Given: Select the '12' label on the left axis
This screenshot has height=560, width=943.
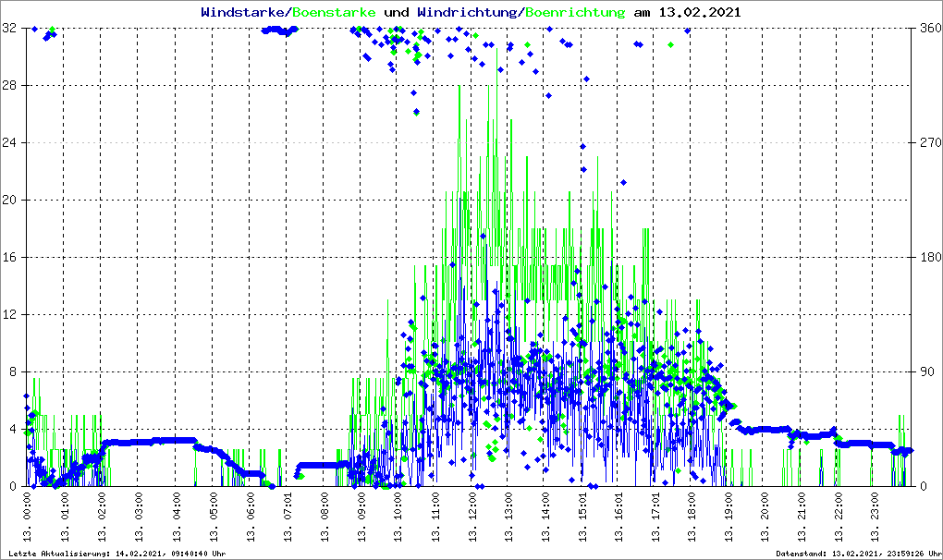Looking at the screenshot, I should (x=10, y=315).
